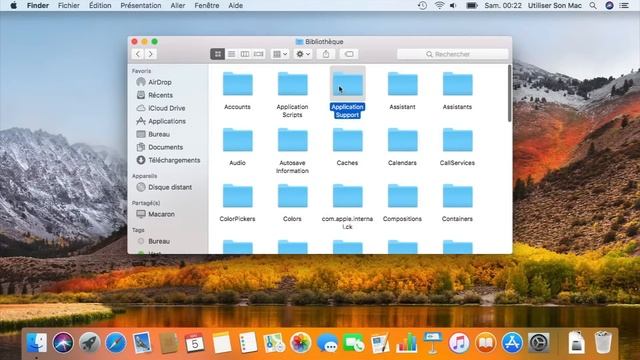Open Messages from the Dock
This screenshot has width=640, height=360.
point(327,342)
